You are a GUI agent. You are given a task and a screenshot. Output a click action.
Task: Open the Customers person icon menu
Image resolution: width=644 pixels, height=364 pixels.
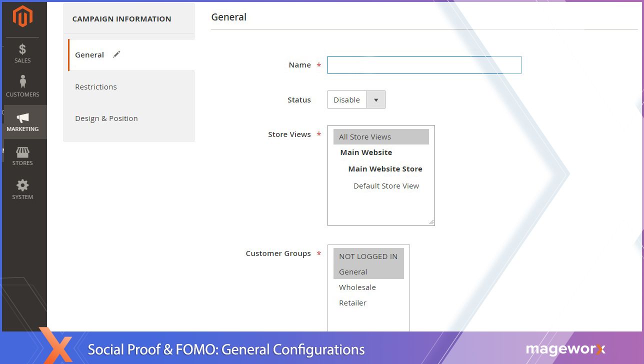[22, 86]
